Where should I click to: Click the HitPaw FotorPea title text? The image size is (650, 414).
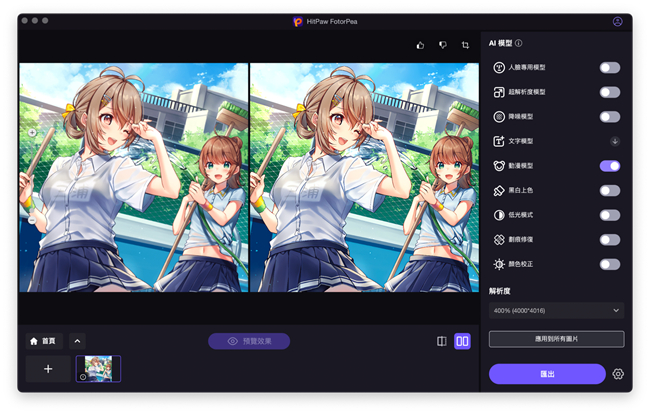332,22
